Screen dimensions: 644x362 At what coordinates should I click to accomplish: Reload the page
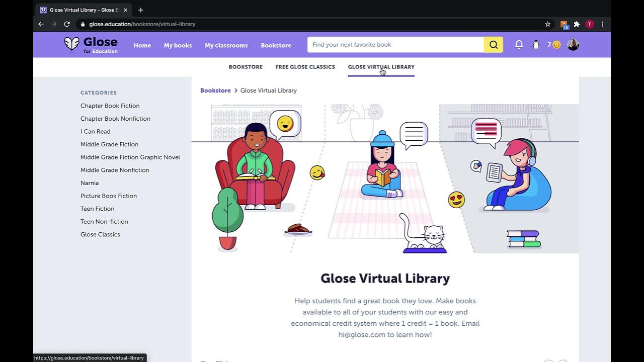[x=66, y=24]
